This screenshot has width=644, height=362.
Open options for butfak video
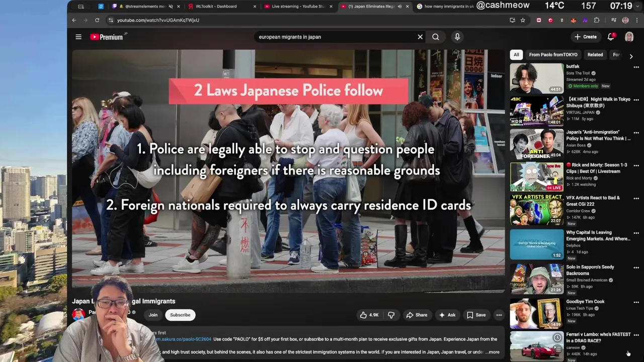click(x=636, y=67)
